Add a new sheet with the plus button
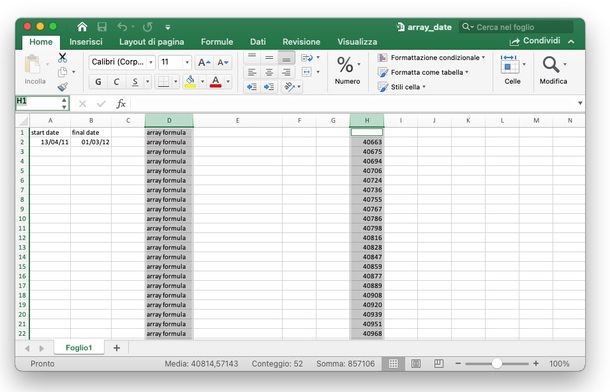The width and height of the screenshot is (610, 392). click(x=116, y=348)
